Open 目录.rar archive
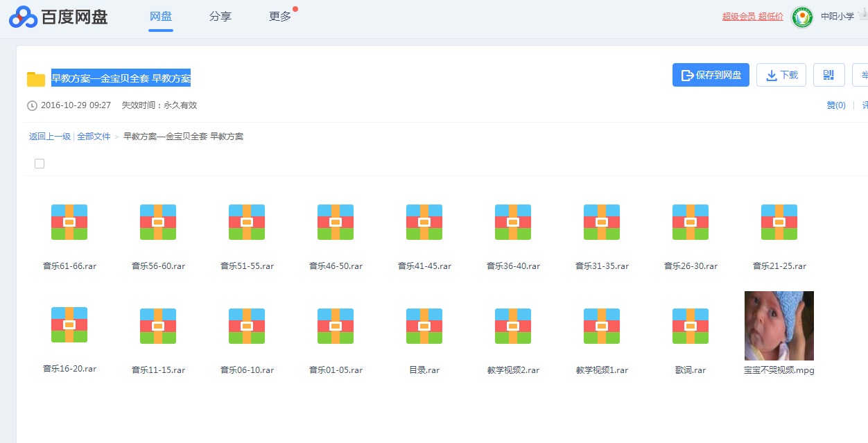The image size is (868, 443). point(424,326)
